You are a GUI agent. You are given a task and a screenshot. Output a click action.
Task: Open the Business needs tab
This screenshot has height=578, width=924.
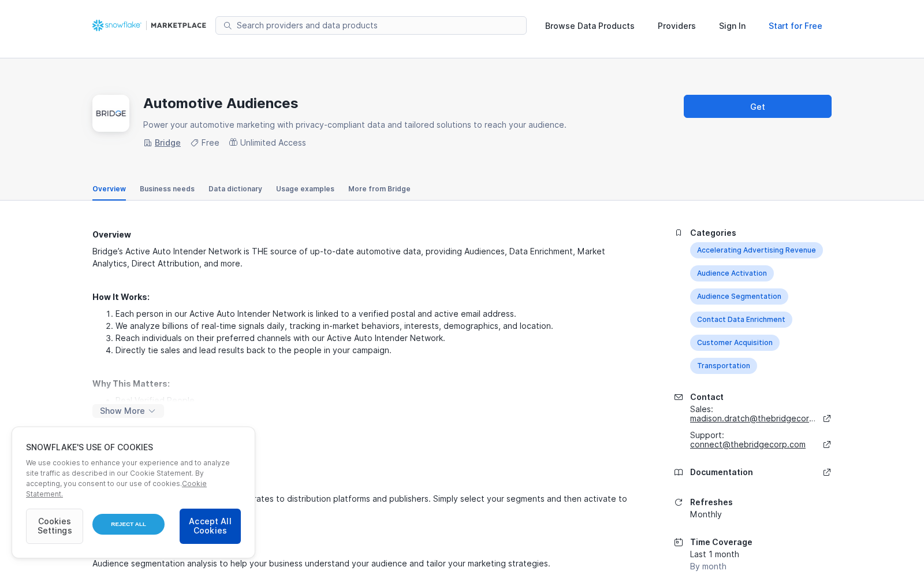click(167, 189)
